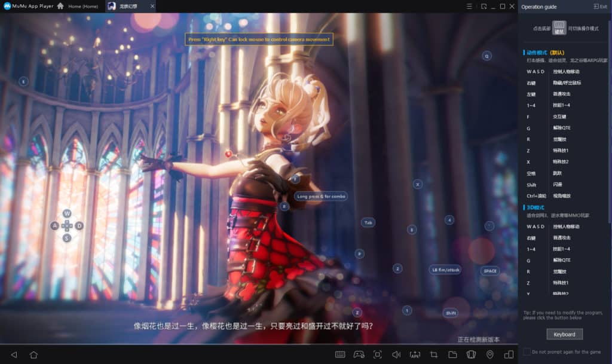Click the Keyboard button in Operation guide
612x364 pixels.
[564, 334]
